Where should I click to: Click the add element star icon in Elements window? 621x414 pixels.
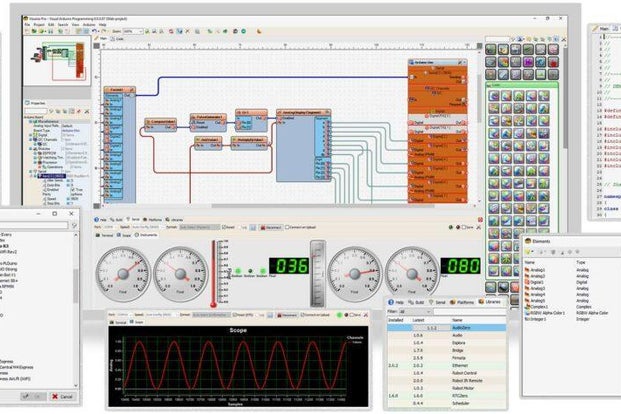click(x=528, y=252)
